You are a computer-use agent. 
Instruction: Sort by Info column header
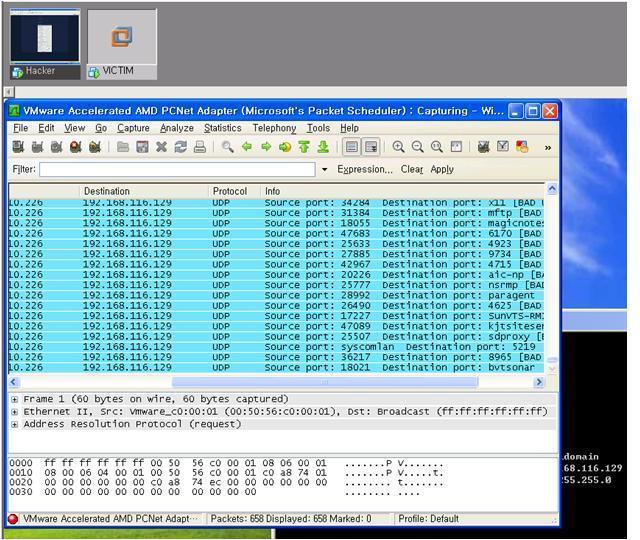pyautogui.click(x=402, y=191)
